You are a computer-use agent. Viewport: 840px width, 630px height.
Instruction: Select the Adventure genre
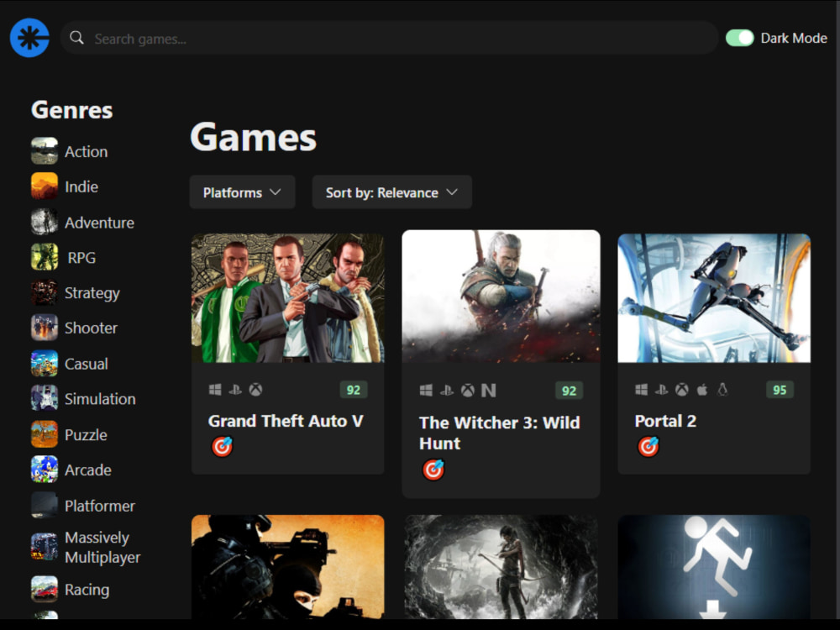(100, 223)
